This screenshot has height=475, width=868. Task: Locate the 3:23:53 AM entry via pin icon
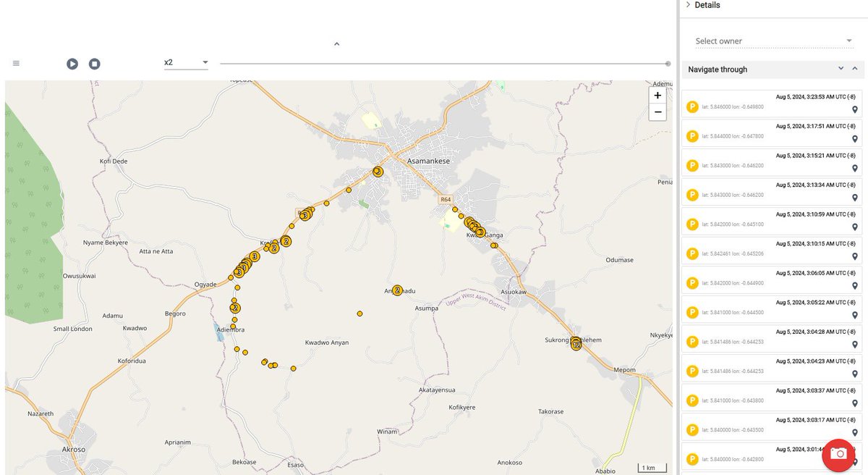coord(854,109)
